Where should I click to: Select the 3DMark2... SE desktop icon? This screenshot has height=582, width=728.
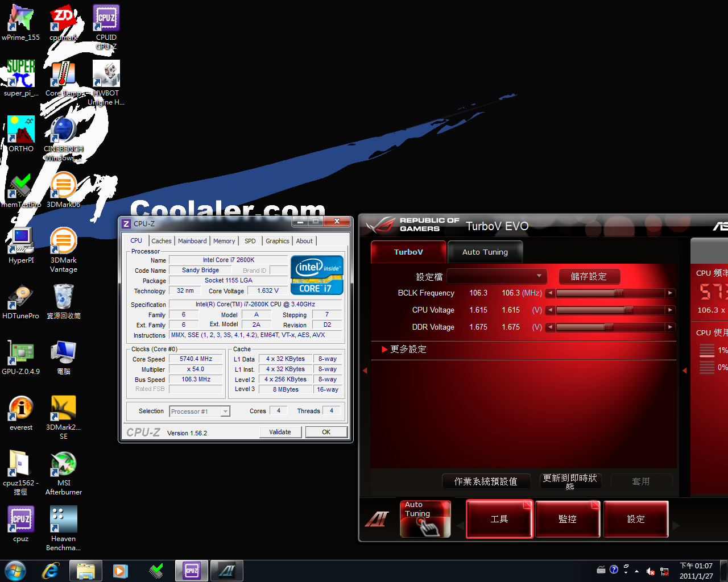64,417
